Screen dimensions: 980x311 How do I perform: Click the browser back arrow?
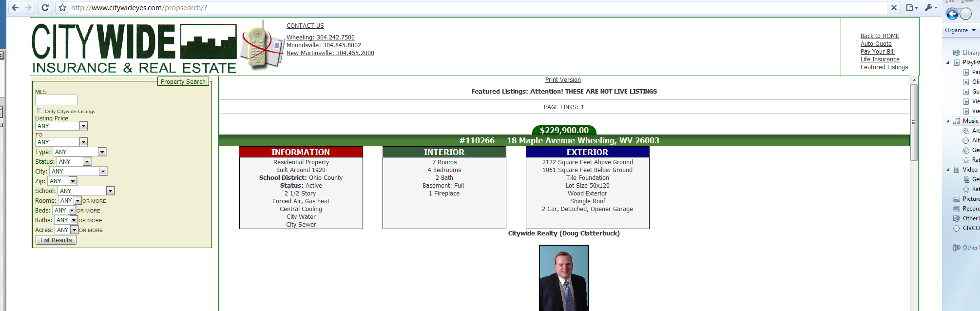click(15, 8)
